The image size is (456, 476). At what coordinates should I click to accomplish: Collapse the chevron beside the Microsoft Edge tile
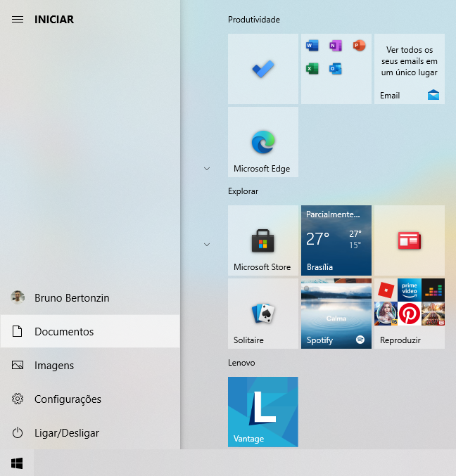[x=207, y=169]
